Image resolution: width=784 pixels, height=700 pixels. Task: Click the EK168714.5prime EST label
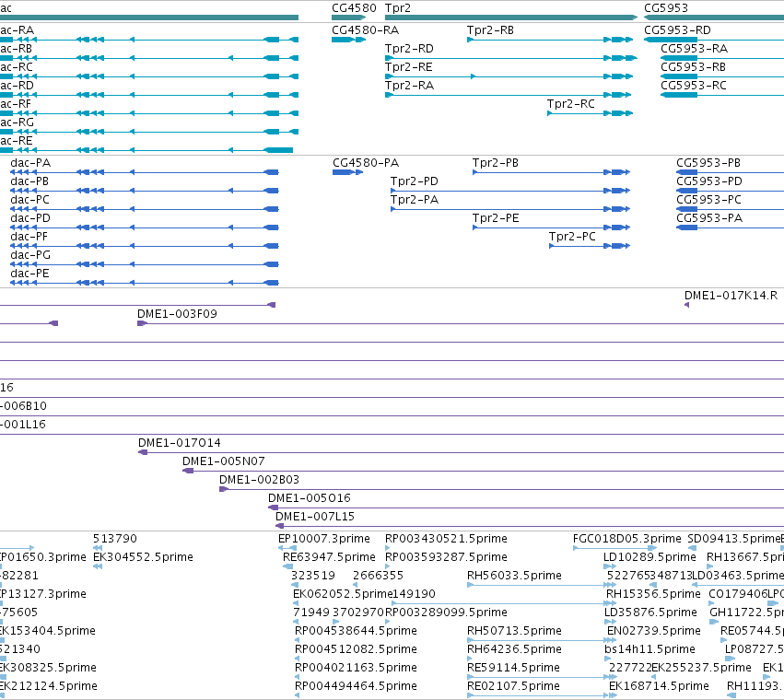[x=659, y=687]
